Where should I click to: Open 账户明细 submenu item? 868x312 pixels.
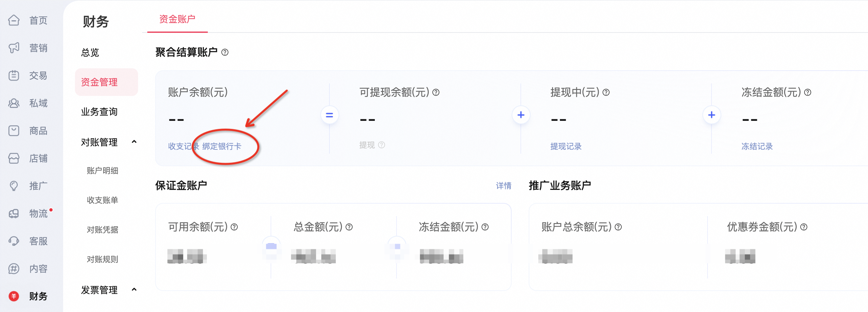point(103,171)
